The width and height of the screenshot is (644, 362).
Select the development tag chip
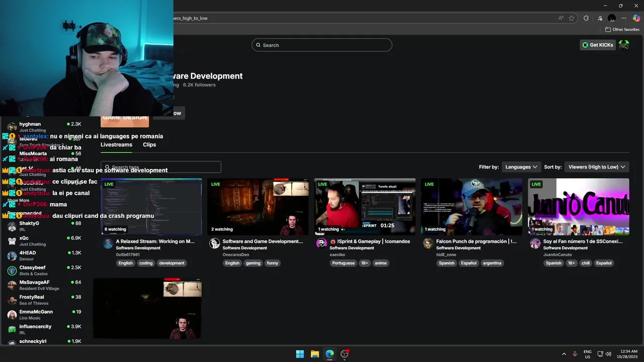pos(172,263)
